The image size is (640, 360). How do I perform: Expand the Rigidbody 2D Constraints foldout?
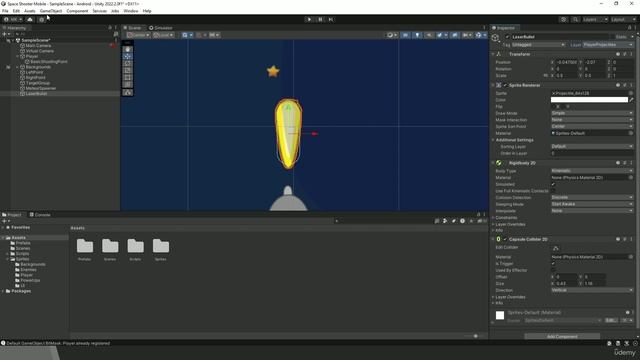coord(494,218)
